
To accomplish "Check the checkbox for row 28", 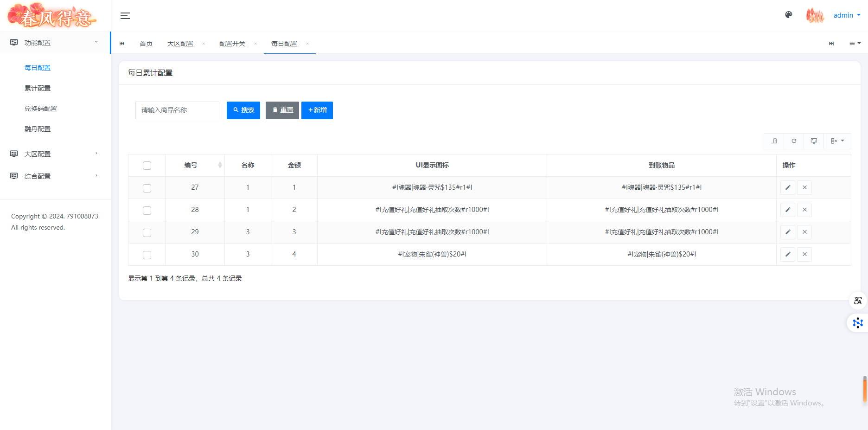I will [147, 210].
